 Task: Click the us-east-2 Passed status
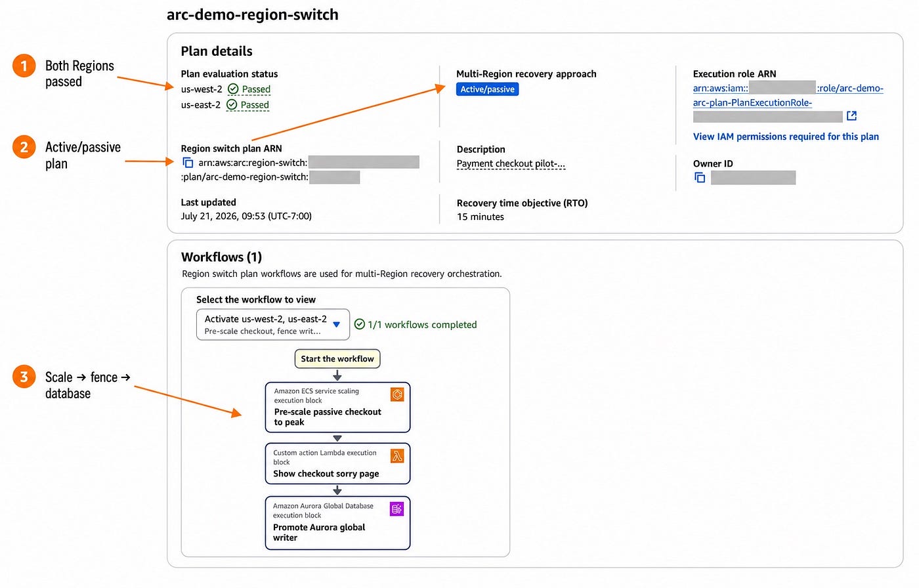click(255, 105)
